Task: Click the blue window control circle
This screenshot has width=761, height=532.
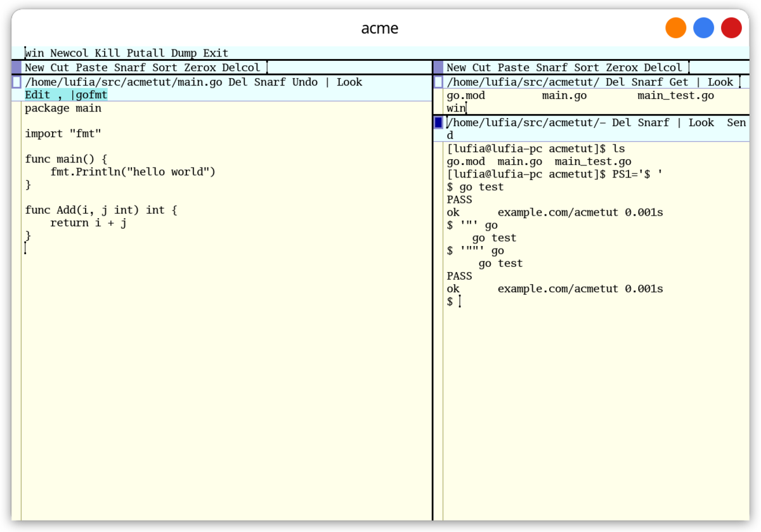Action: click(703, 28)
